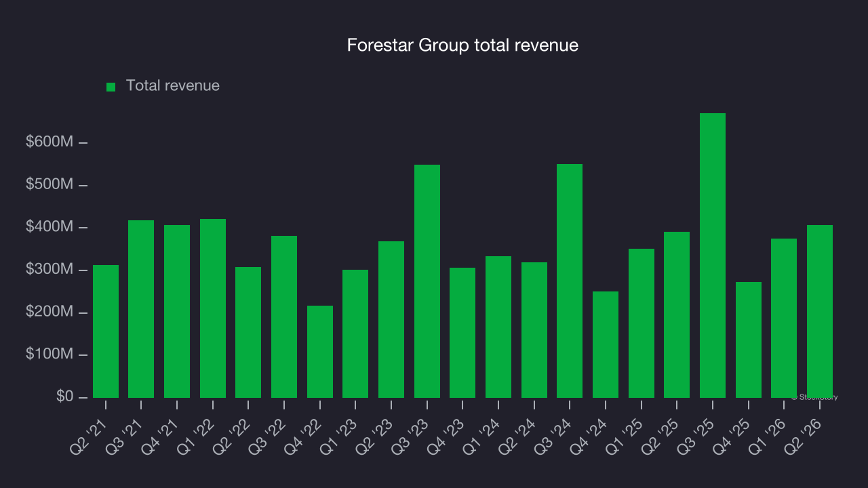Select the Q4 '25 revenue bar
The width and height of the screenshot is (868, 488).
[x=749, y=340]
